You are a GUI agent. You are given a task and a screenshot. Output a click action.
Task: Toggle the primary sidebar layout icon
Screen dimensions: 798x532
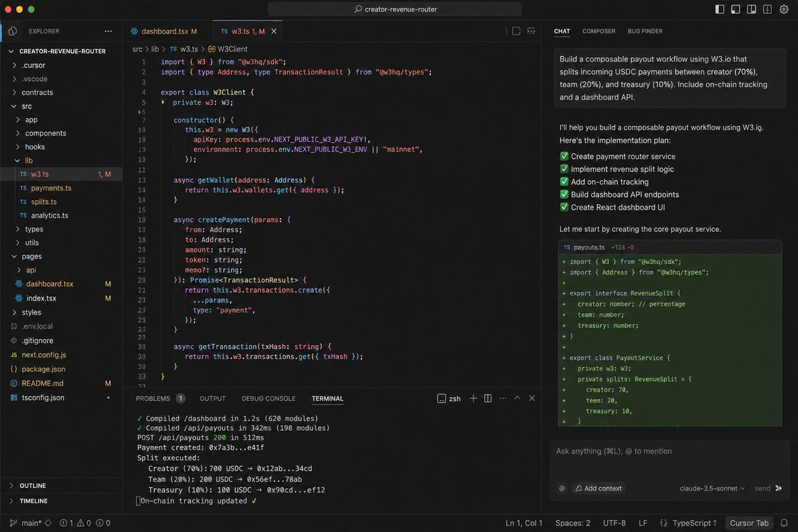click(x=720, y=9)
